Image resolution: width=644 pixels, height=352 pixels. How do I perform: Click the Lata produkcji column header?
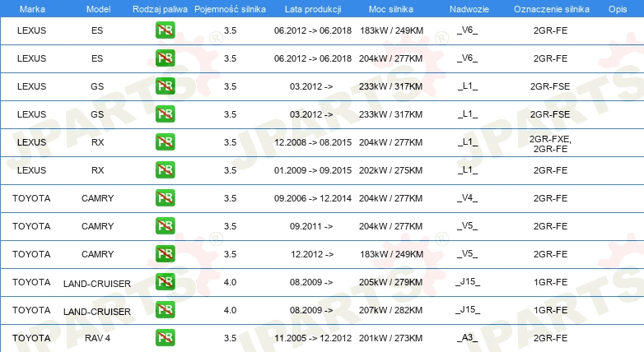click(x=313, y=9)
